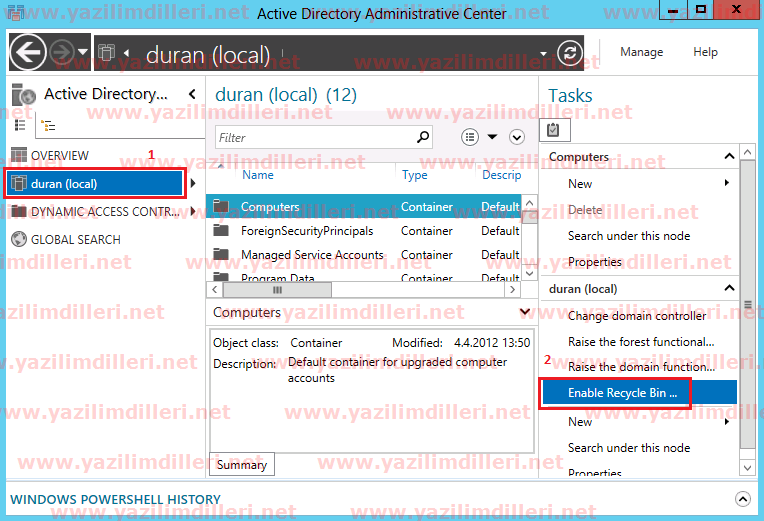Expand the Dynamic Access Control node arrow
Viewport: 764px width, 521px height.
tap(191, 212)
